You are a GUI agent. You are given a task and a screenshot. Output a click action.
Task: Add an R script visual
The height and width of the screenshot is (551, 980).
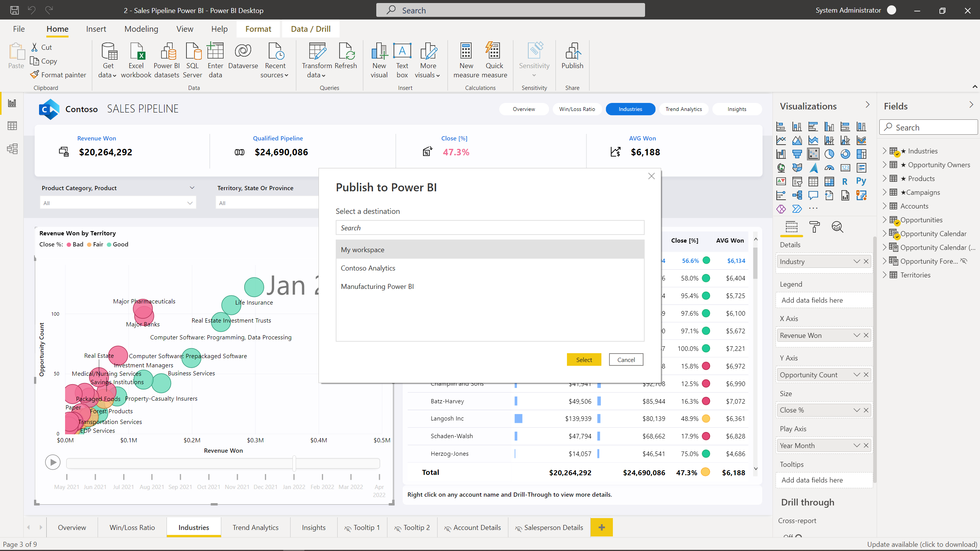pyautogui.click(x=845, y=181)
